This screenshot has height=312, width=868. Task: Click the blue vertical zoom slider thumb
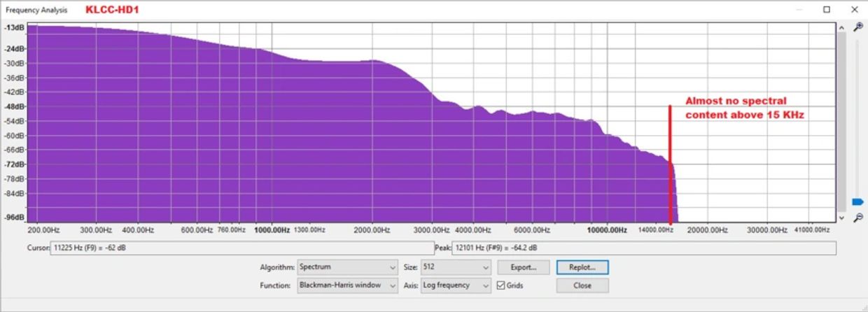point(857,202)
